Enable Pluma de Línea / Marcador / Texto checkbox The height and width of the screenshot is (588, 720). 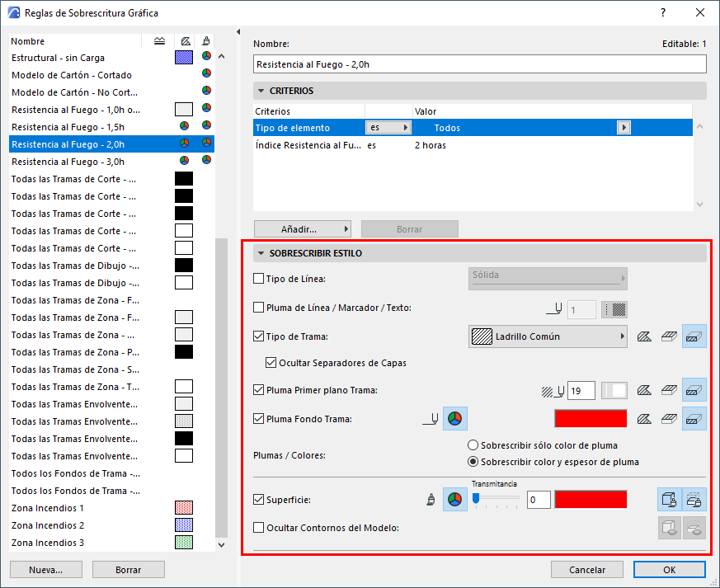258,308
